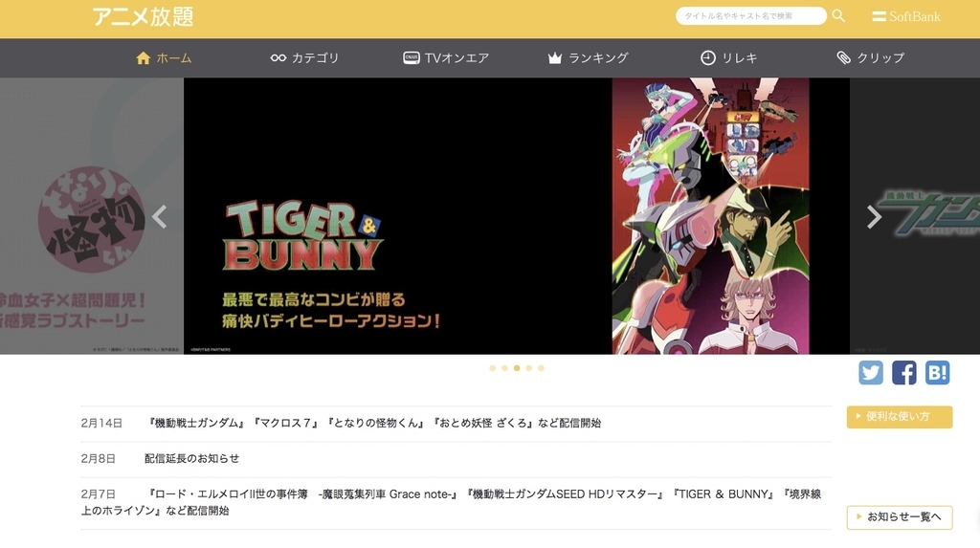Open the となりの怪物くん banner on the left
The width and height of the screenshot is (980, 548).
(92, 216)
